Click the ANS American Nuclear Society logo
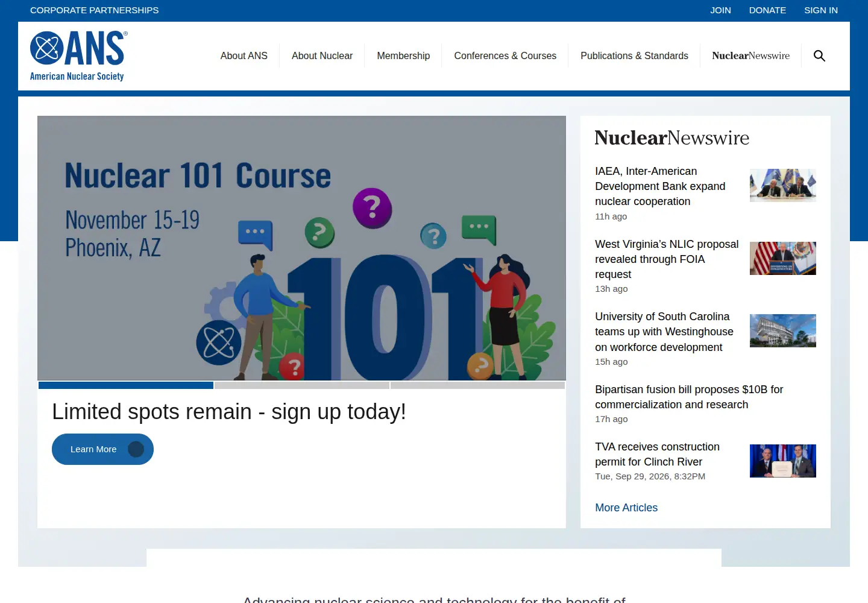The height and width of the screenshot is (603, 868). point(78,56)
